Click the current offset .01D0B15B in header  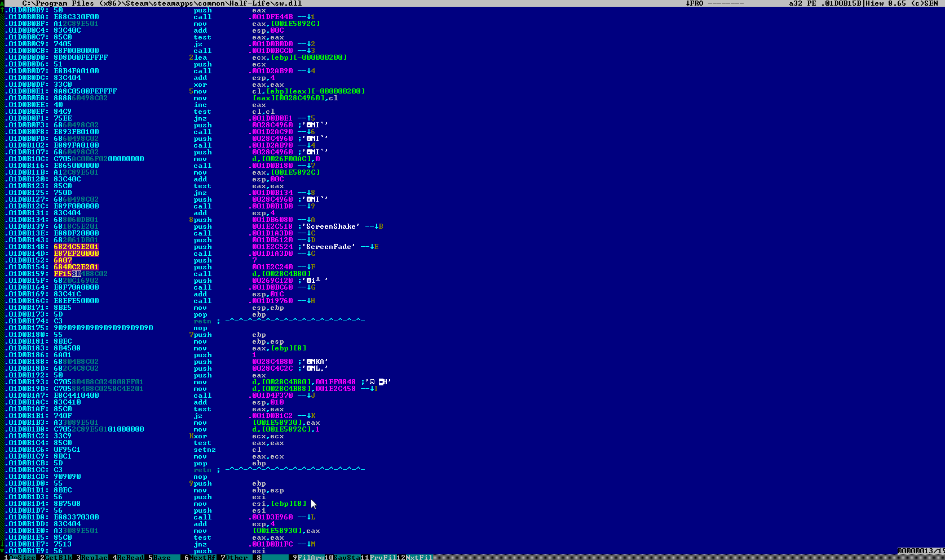841,3
